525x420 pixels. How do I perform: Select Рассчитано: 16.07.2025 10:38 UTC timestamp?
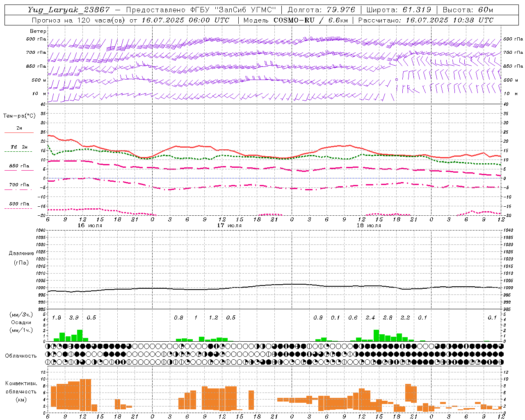(426, 20)
